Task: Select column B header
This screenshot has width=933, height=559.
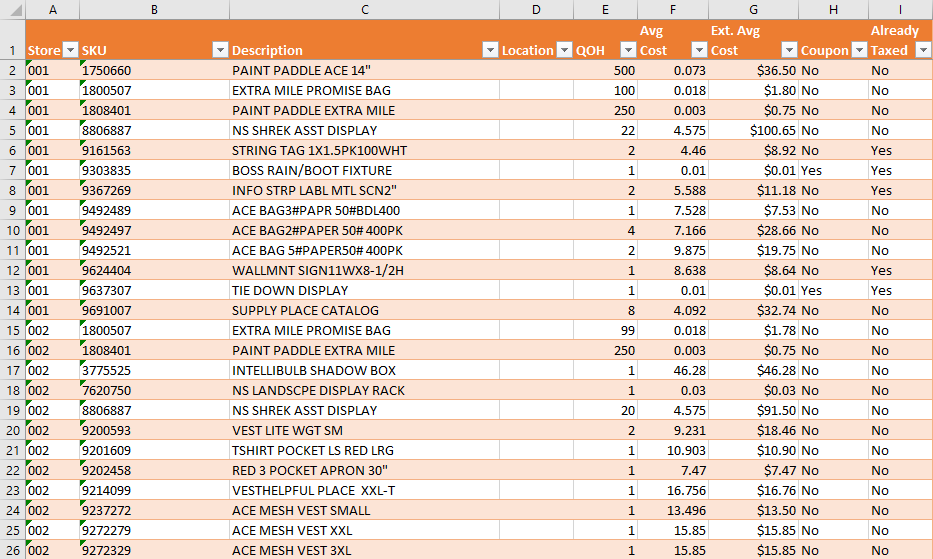Action: click(154, 10)
